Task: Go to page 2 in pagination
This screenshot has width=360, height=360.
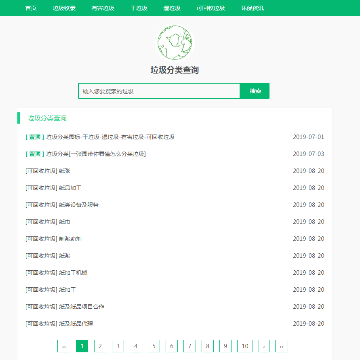Action: [x=100, y=346]
